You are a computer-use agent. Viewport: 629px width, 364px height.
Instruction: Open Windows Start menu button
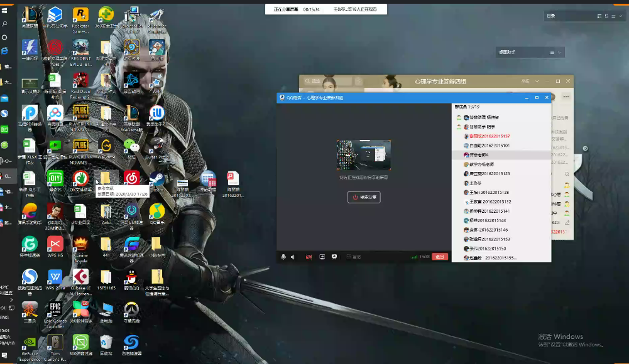(4, 11)
